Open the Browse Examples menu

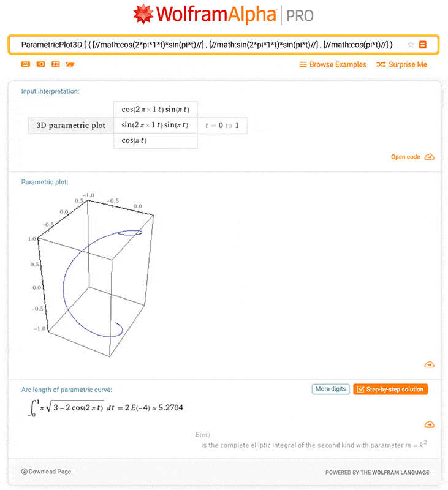pos(333,64)
